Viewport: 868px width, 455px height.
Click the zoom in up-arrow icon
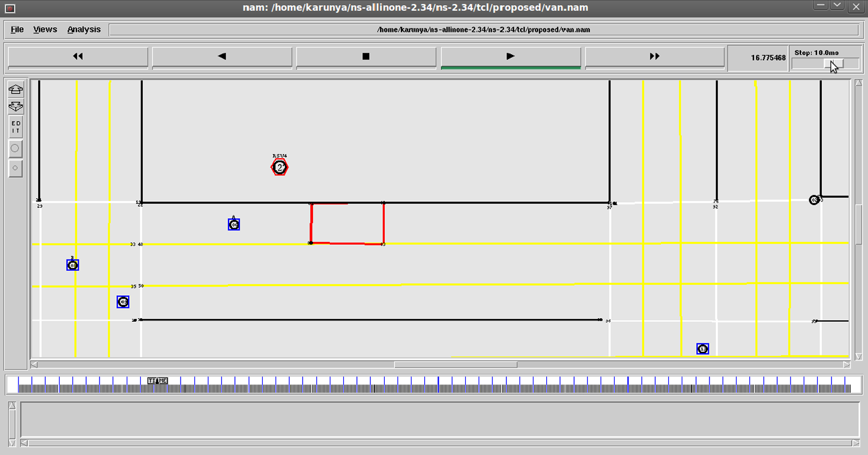16,89
